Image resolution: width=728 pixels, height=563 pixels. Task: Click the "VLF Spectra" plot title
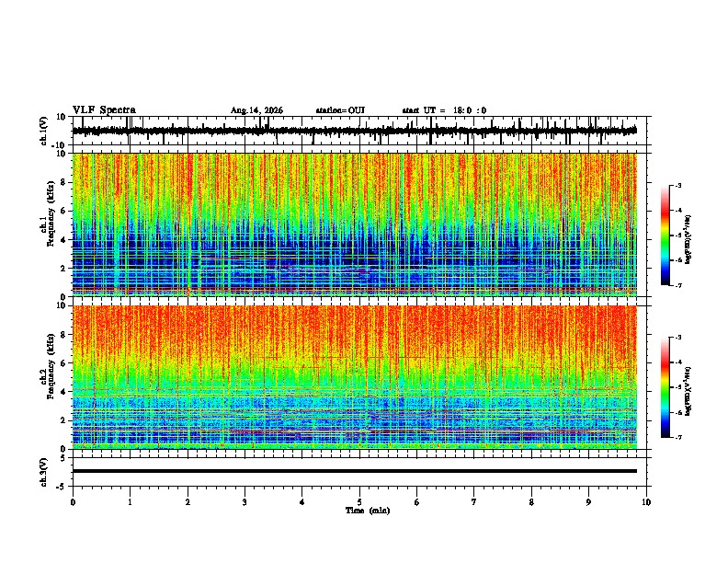point(104,110)
